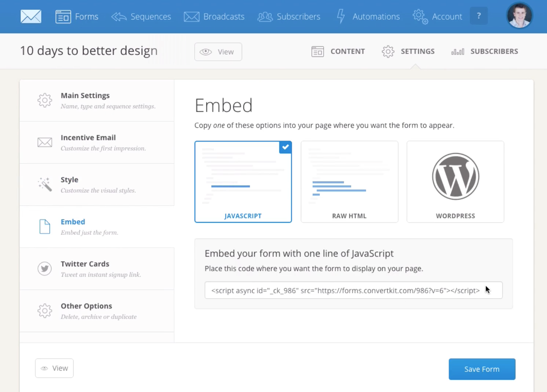Select the WORDPRESS embed option

(x=456, y=182)
